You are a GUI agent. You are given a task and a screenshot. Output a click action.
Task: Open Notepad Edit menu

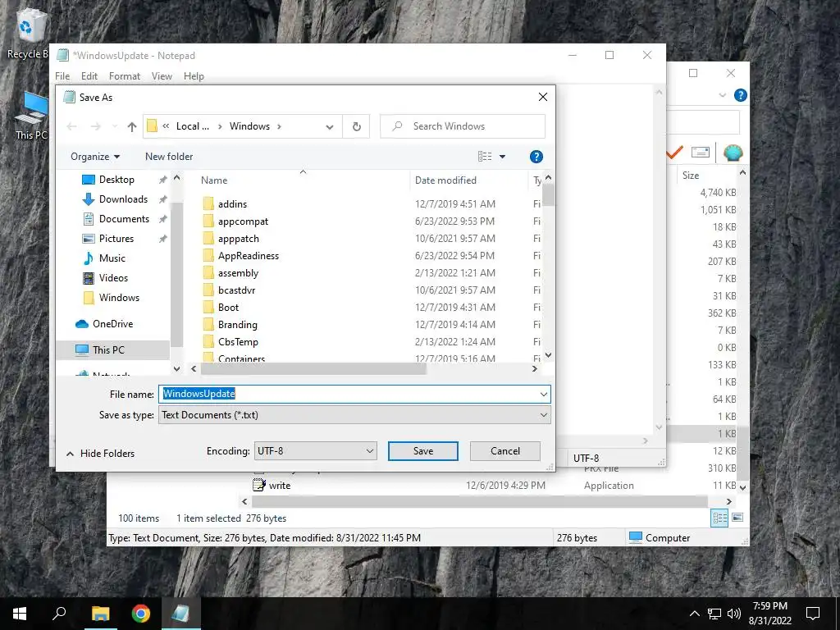click(89, 76)
